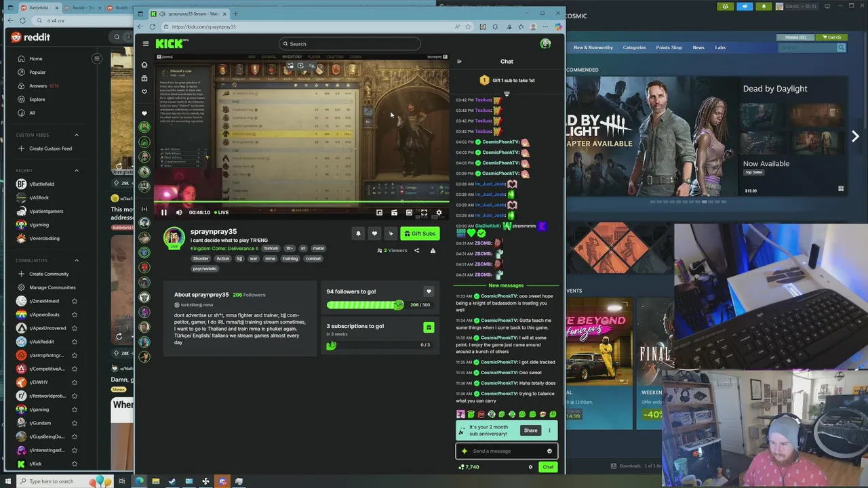Share the spraynpray35 channel
Screen dimensions: 868x488
pos(416,250)
